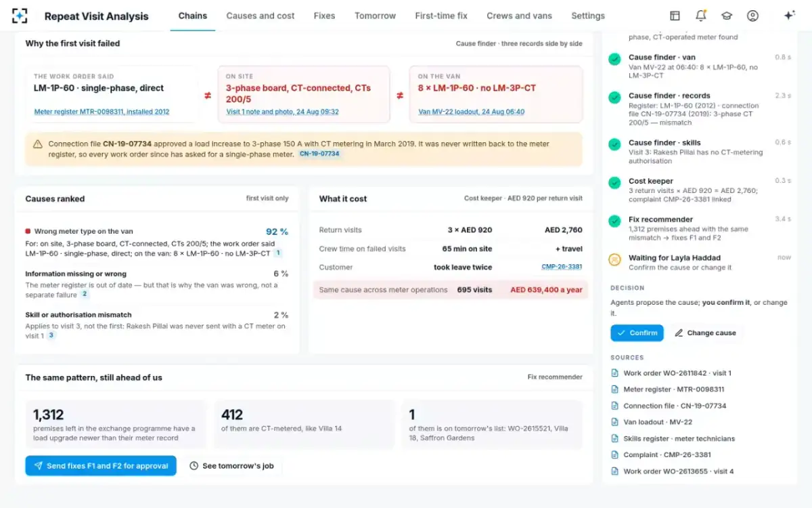Confirm the proposed cause
Viewport: 812px width, 508px height.
pos(637,333)
